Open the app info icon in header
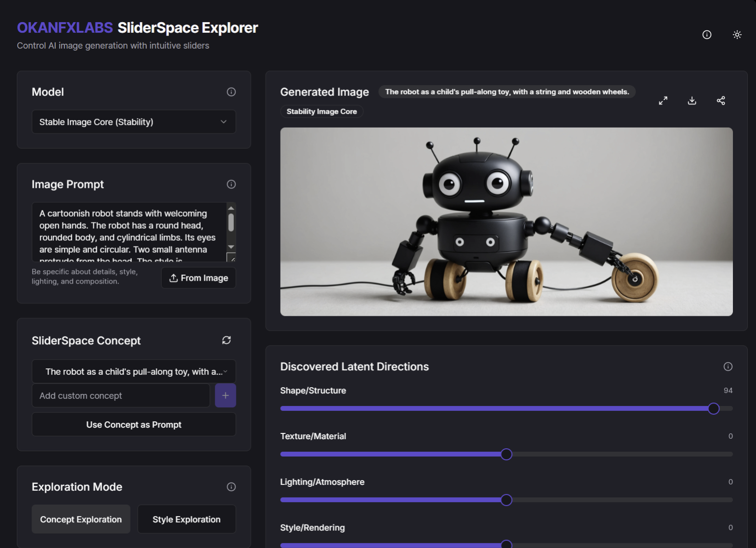 coord(706,35)
